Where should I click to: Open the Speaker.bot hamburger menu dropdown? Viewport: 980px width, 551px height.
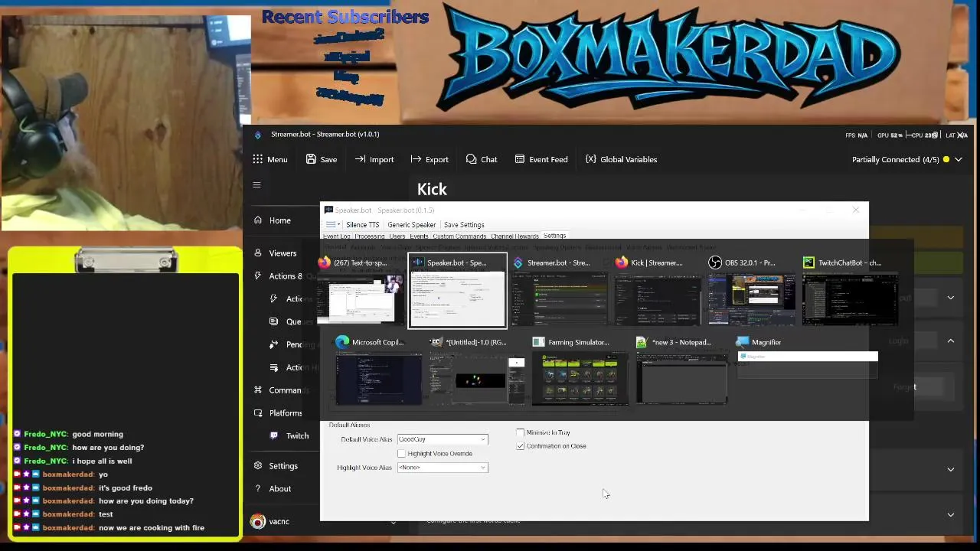(332, 225)
